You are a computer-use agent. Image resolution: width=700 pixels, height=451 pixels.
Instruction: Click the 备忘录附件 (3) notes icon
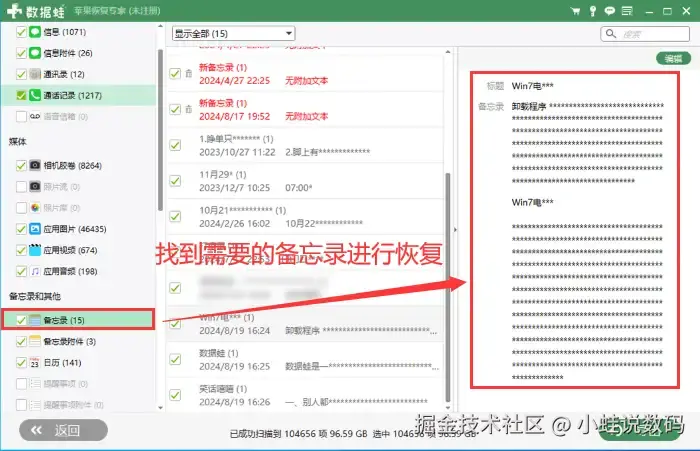[x=35, y=342]
